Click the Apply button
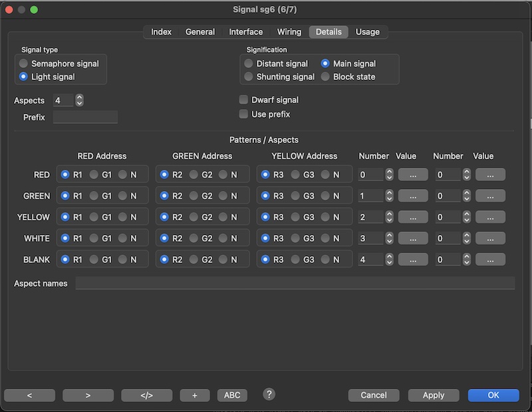Image resolution: width=532 pixels, height=412 pixels. pyautogui.click(x=433, y=395)
